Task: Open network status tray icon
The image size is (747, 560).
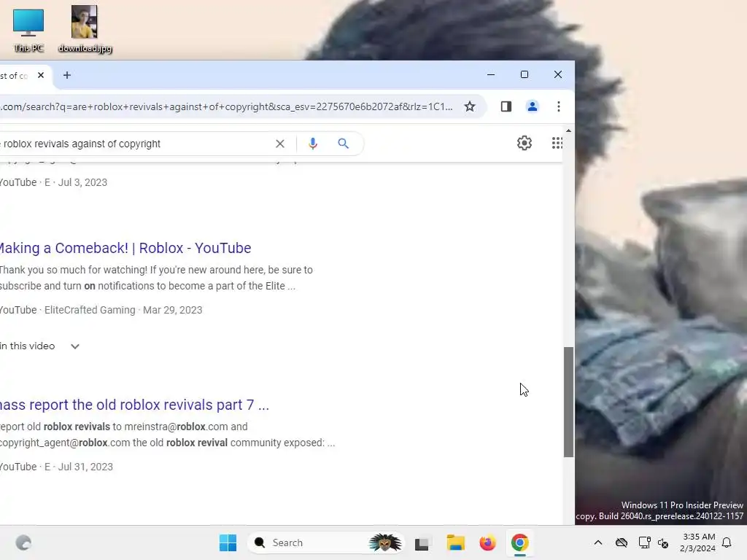Action: click(x=644, y=542)
